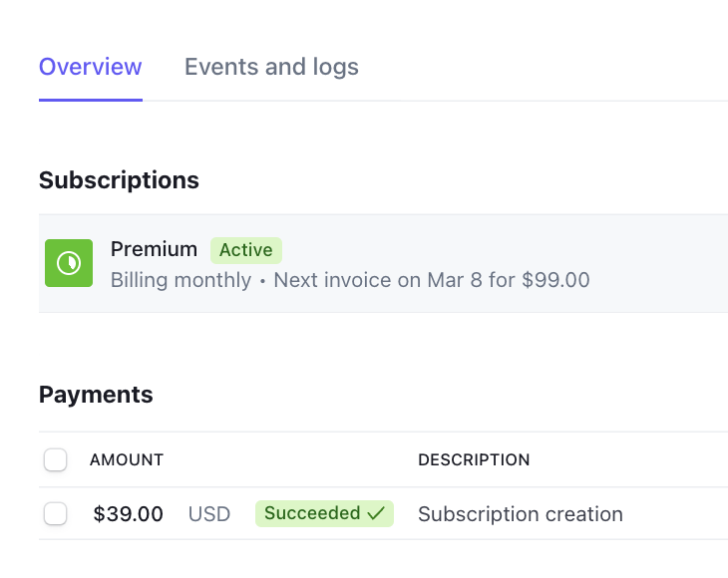Image resolution: width=728 pixels, height=578 pixels.
Task: Open the Events and logs tab
Action: point(271,68)
